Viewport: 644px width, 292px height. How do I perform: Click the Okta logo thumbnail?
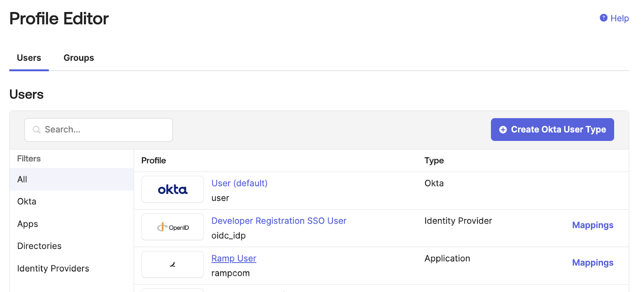click(173, 189)
